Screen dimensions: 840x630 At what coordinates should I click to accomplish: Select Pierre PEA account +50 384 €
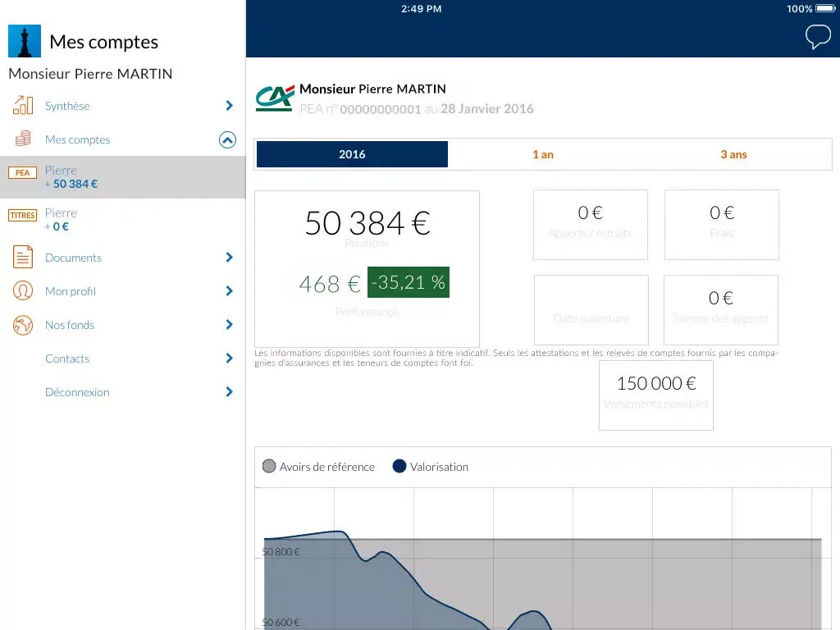coord(123,177)
